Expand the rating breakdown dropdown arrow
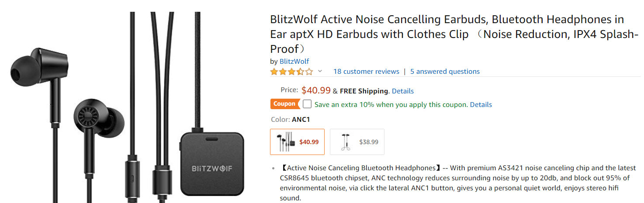 [x=320, y=72]
